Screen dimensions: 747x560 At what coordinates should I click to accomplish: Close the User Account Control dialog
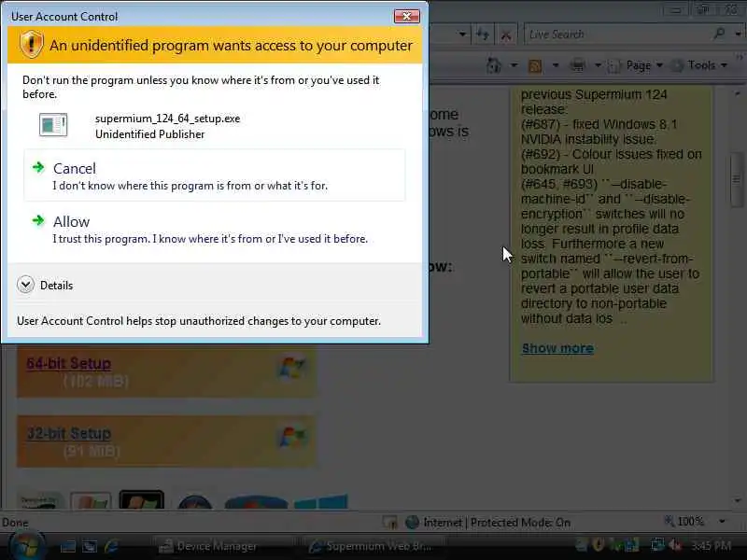tap(407, 16)
